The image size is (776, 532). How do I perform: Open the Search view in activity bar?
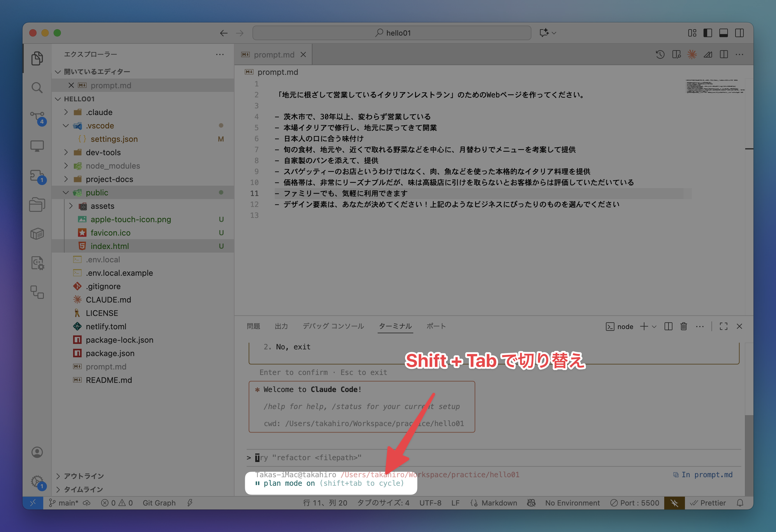click(x=37, y=88)
